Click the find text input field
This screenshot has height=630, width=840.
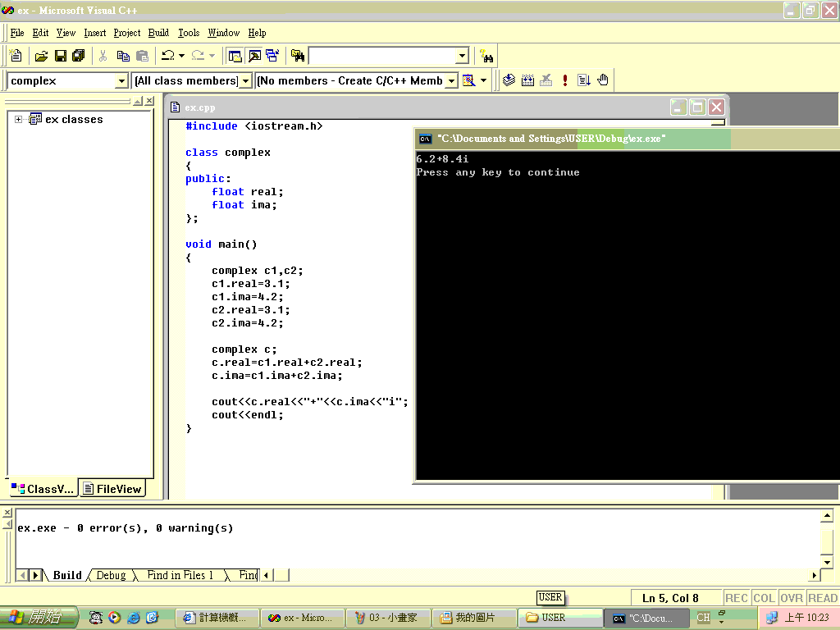pos(384,56)
